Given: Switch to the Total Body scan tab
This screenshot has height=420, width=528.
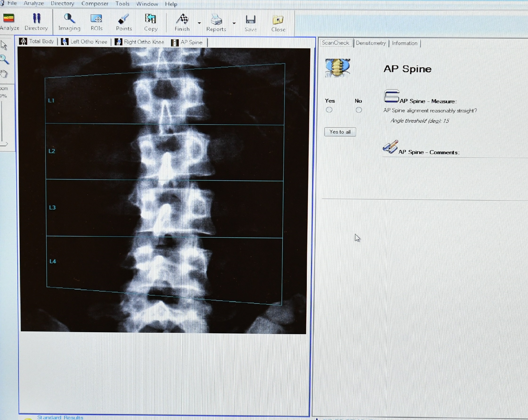Looking at the screenshot, I should [x=37, y=41].
